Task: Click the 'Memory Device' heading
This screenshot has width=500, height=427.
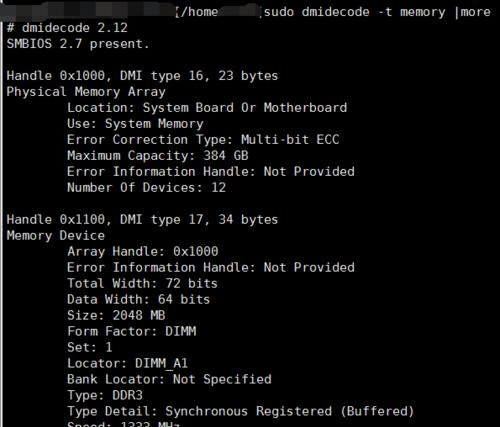Action: pyautogui.click(x=56, y=236)
